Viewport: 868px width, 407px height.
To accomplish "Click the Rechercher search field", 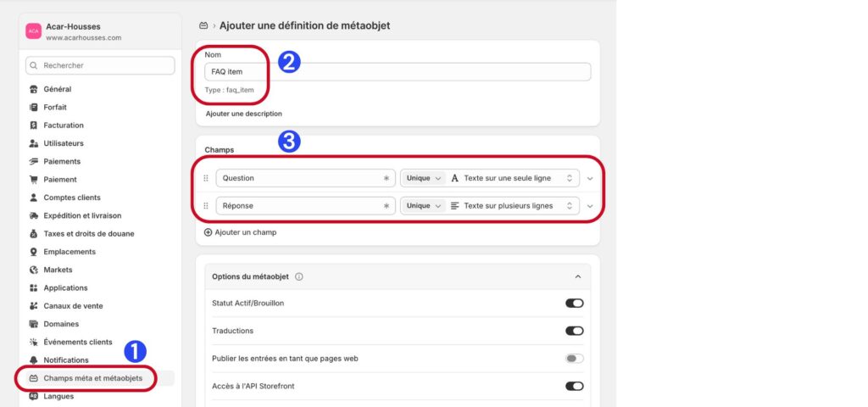I will click(100, 65).
